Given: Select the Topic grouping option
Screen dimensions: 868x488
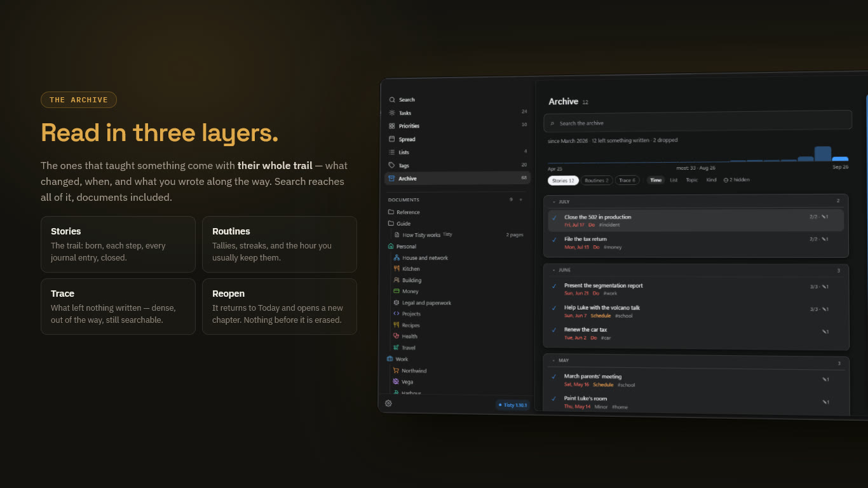Looking at the screenshot, I should 692,180.
